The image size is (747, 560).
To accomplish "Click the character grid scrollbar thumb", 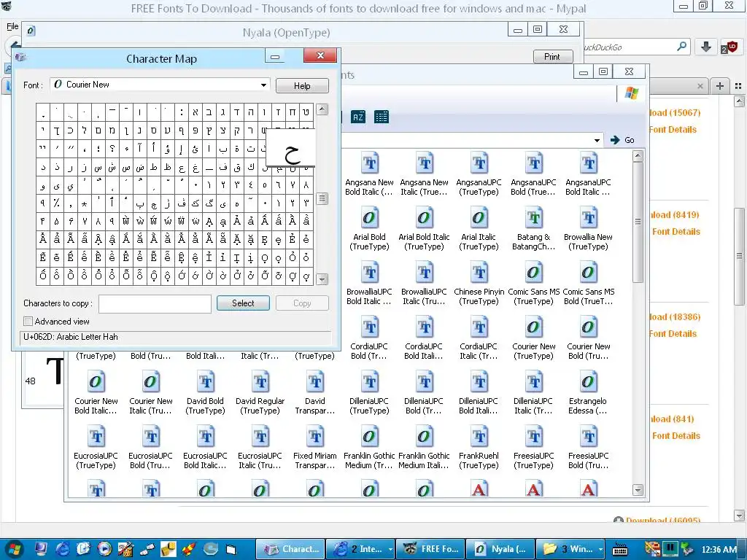I will [x=322, y=198].
